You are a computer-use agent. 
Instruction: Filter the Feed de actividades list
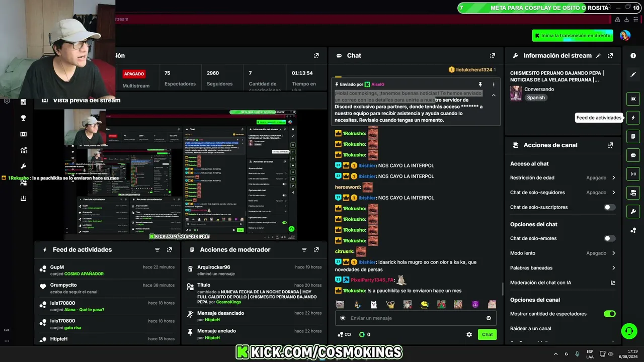click(x=157, y=250)
